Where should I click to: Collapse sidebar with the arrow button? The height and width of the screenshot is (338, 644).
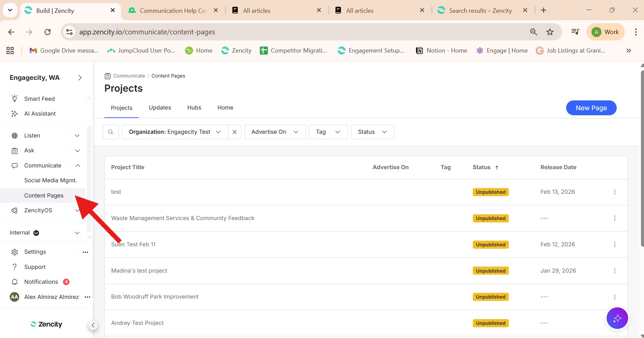click(x=93, y=325)
